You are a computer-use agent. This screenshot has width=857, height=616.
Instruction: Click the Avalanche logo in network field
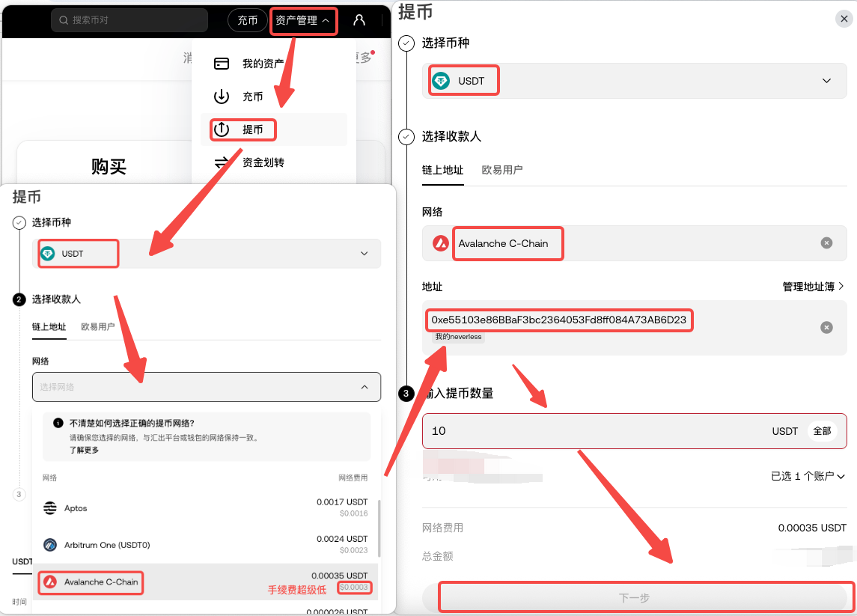(x=441, y=243)
